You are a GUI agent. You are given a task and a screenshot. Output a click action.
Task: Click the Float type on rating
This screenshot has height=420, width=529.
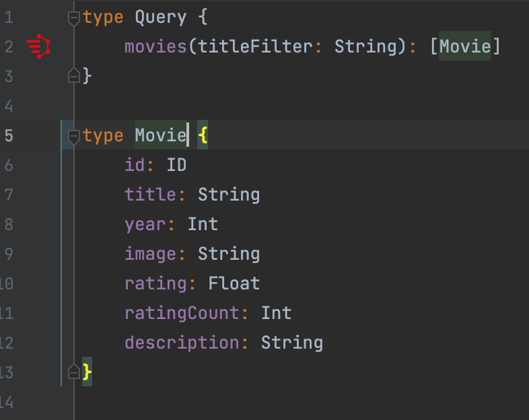click(234, 283)
